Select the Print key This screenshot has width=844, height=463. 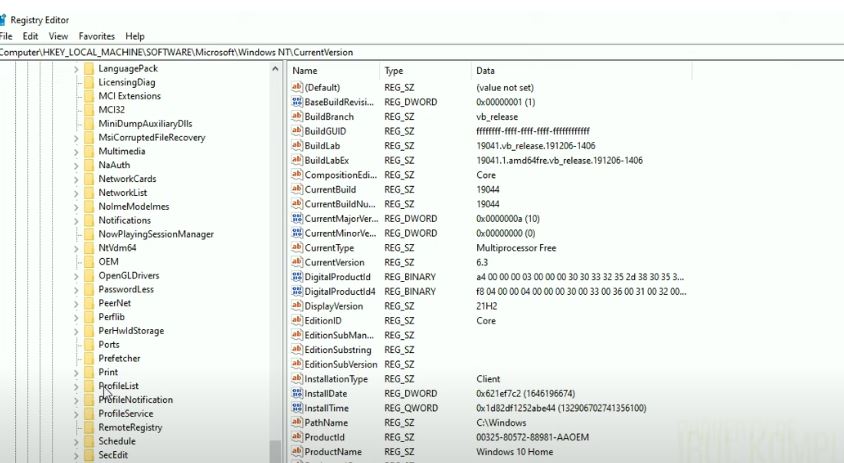coord(108,372)
